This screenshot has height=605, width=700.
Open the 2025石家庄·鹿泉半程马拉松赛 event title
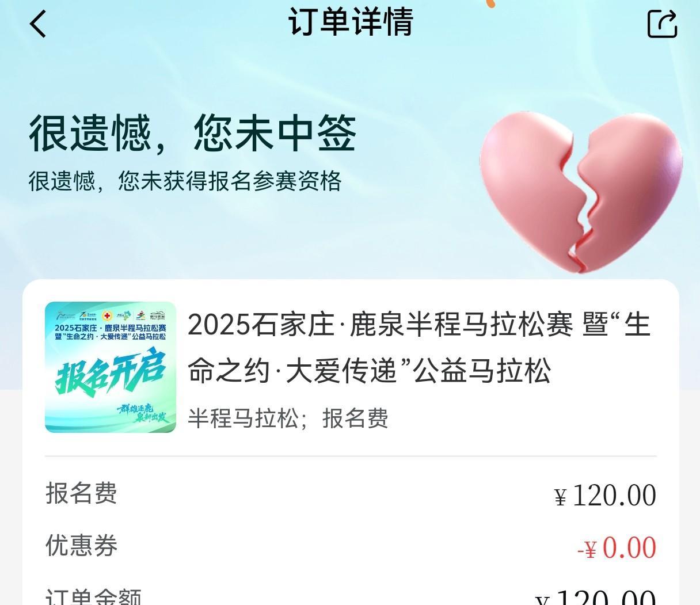click(x=419, y=347)
